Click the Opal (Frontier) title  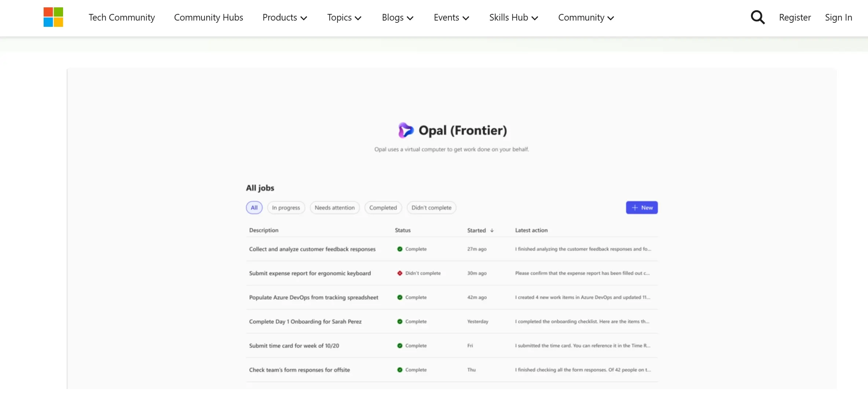click(x=463, y=131)
